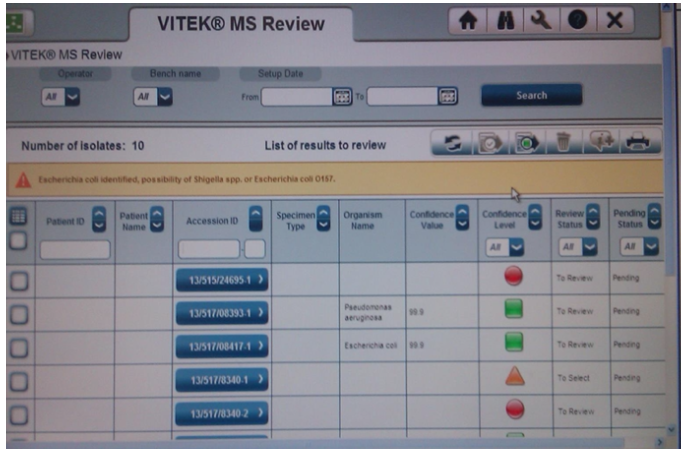
Task: Check the box for row 13/517/8340-1
Action: [x=19, y=382]
